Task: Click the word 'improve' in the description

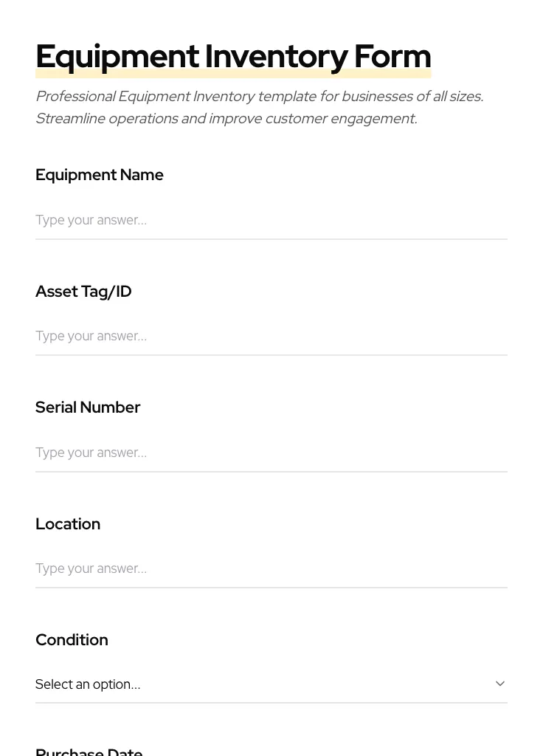Action: [x=235, y=119]
